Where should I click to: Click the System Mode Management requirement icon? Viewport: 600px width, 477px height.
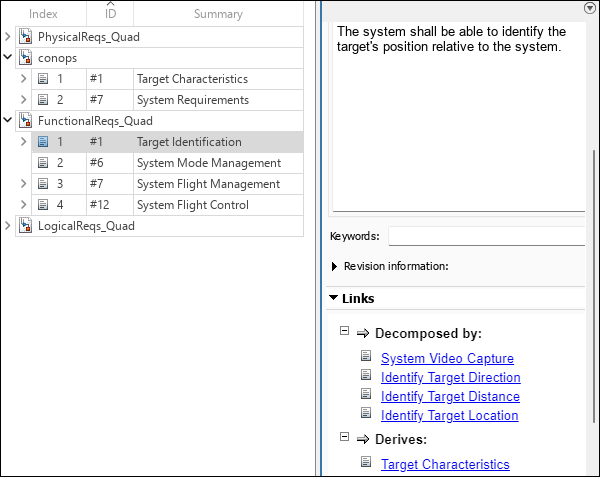43,163
